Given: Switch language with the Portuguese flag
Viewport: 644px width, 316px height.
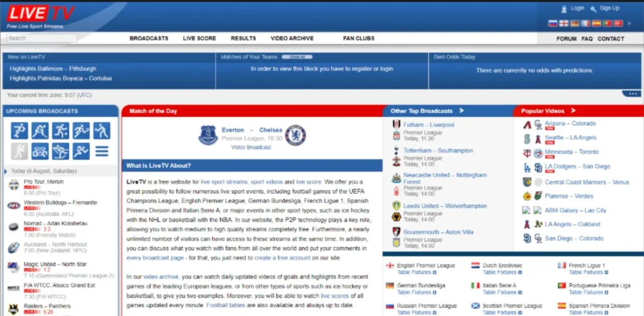Looking at the screenshot, I should tap(608, 23).
